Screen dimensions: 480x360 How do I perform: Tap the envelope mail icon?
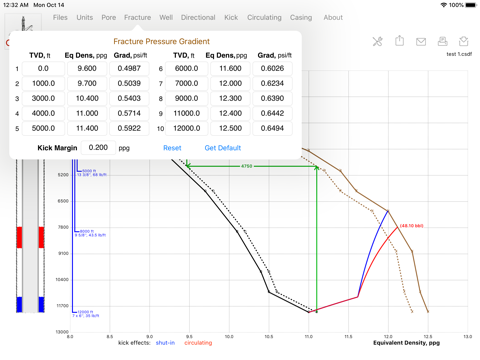pos(421,42)
